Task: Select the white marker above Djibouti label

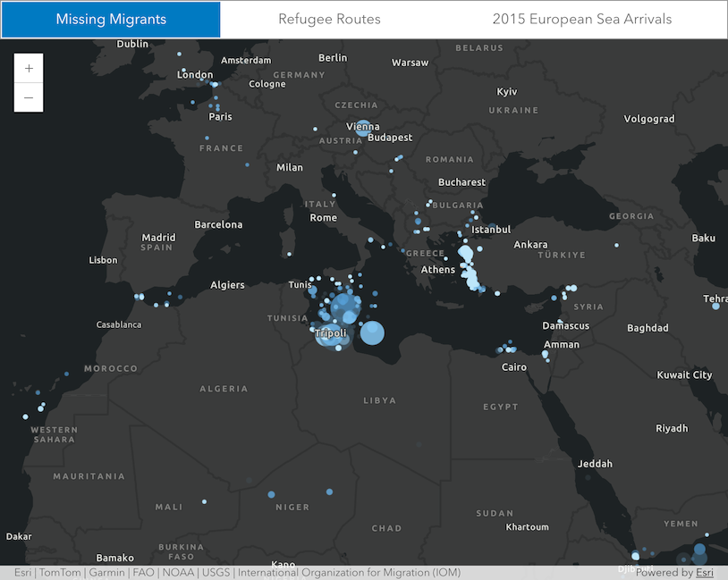Action: click(635, 554)
